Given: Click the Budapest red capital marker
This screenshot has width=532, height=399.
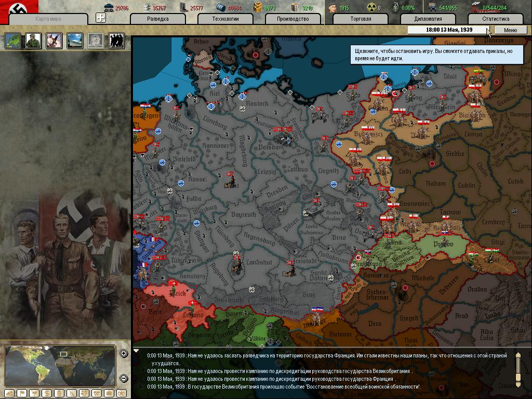Looking at the screenshot, I should pos(405,288).
